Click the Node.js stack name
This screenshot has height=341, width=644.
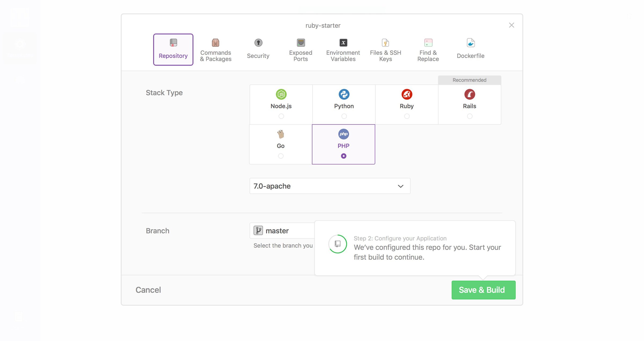[x=281, y=106]
